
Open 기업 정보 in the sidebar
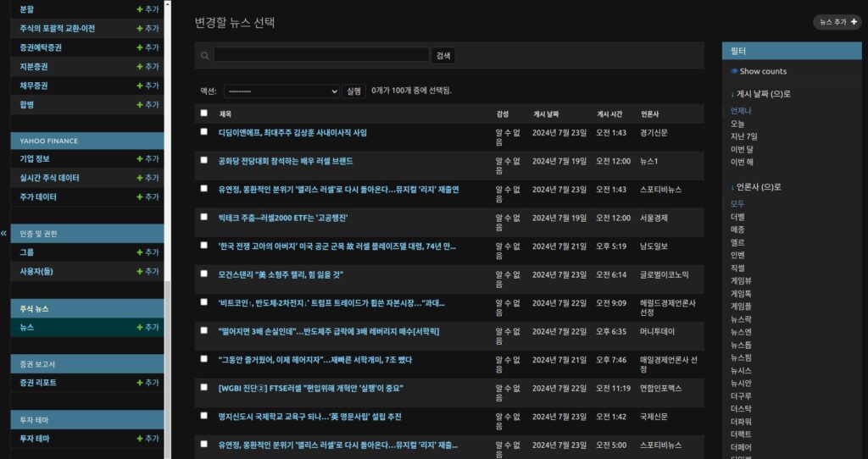pyautogui.click(x=35, y=158)
